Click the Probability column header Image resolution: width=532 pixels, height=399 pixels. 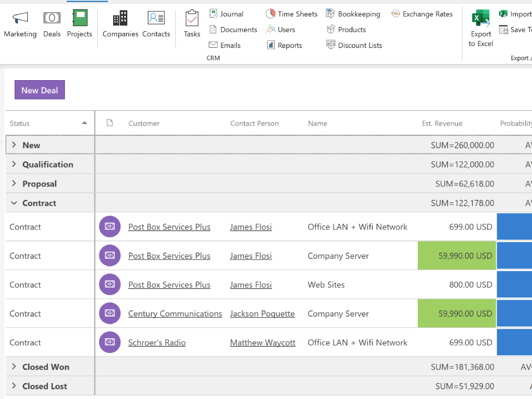(516, 123)
